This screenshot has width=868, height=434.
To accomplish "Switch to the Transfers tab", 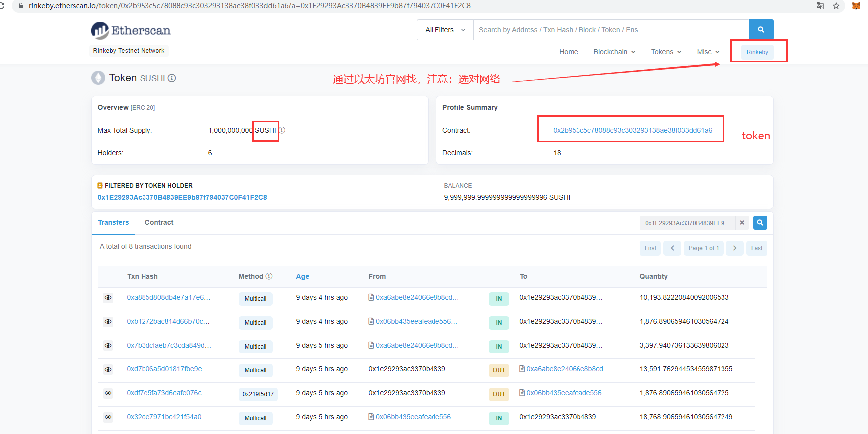I will pyautogui.click(x=113, y=222).
